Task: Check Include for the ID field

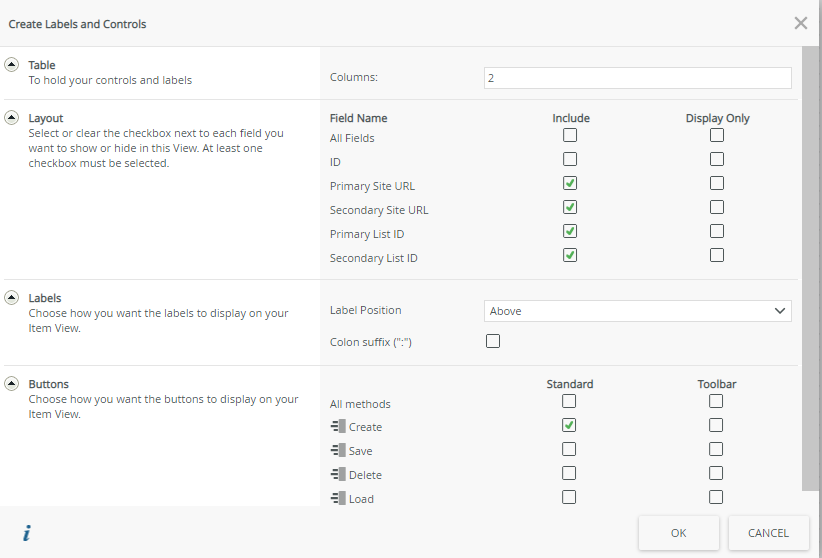Action: pos(570,159)
